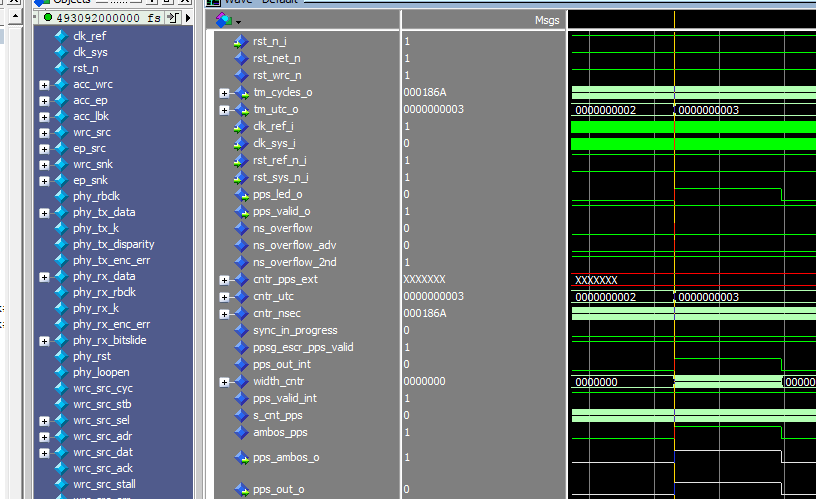Select the rst_wrc_n signal name

coord(277,75)
